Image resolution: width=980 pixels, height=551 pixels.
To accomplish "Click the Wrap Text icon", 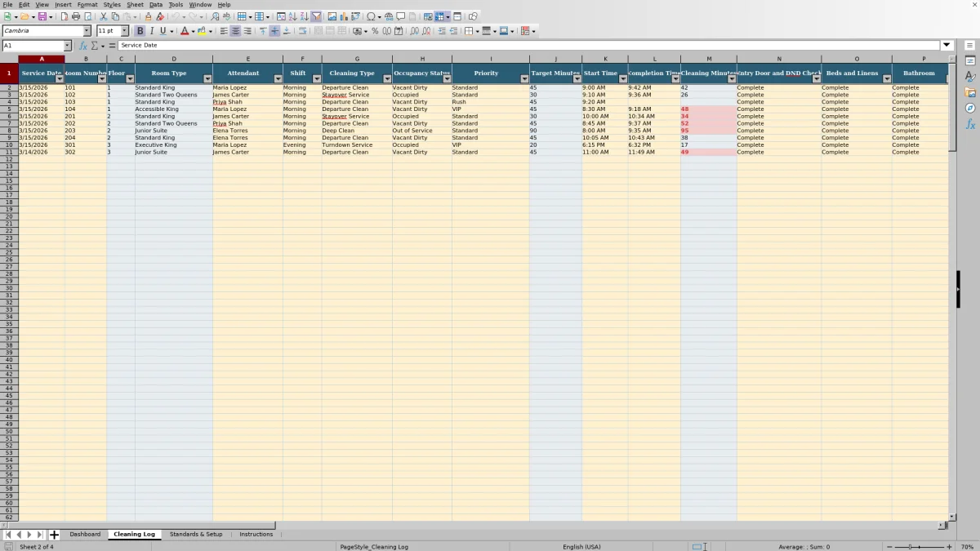I will (x=302, y=31).
